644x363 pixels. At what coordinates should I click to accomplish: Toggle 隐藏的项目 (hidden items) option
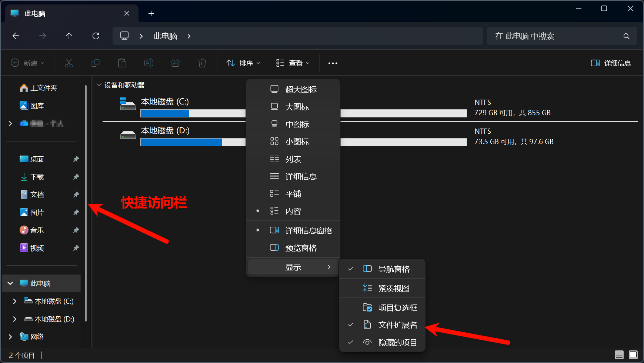click(x=397, y=343)
